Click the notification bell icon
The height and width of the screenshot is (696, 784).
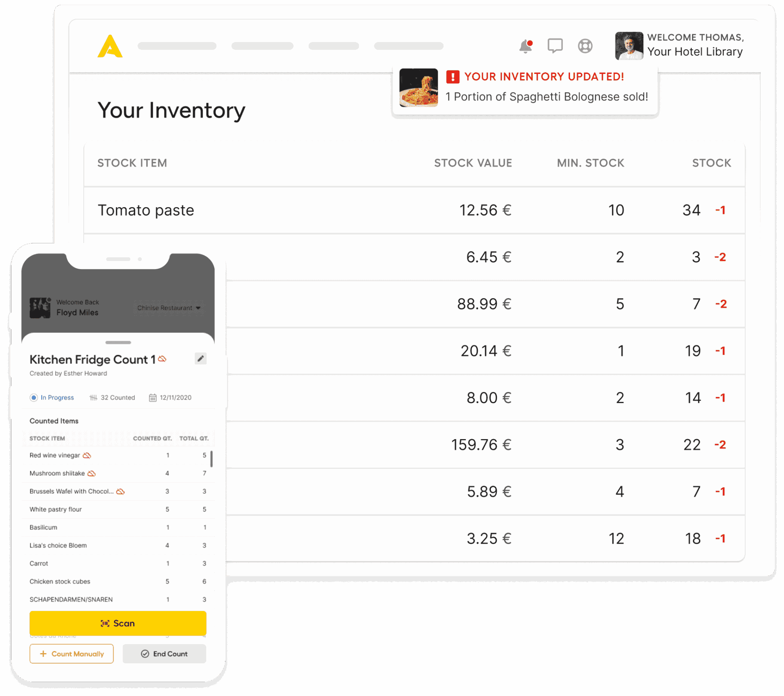pyautogui.click(x=526, y=46)
